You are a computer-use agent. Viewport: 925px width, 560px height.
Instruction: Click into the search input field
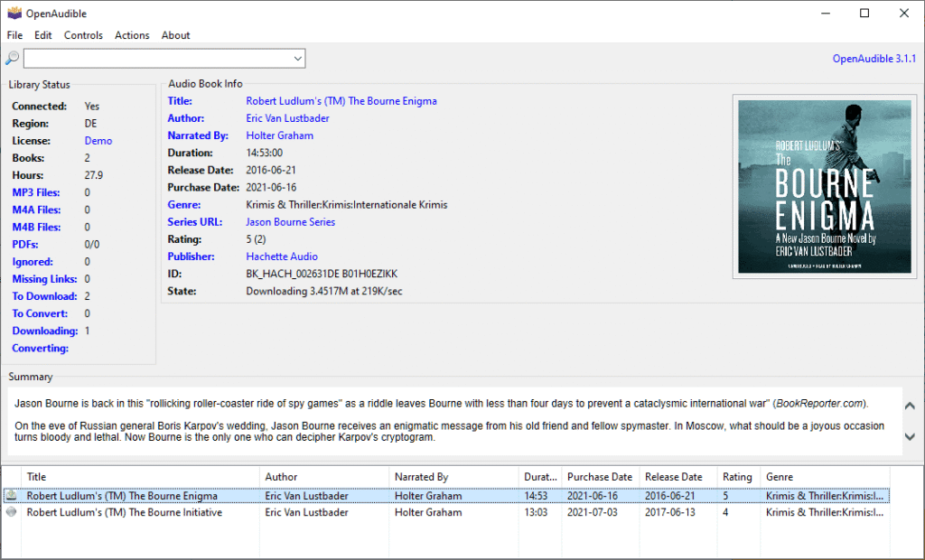157,59
